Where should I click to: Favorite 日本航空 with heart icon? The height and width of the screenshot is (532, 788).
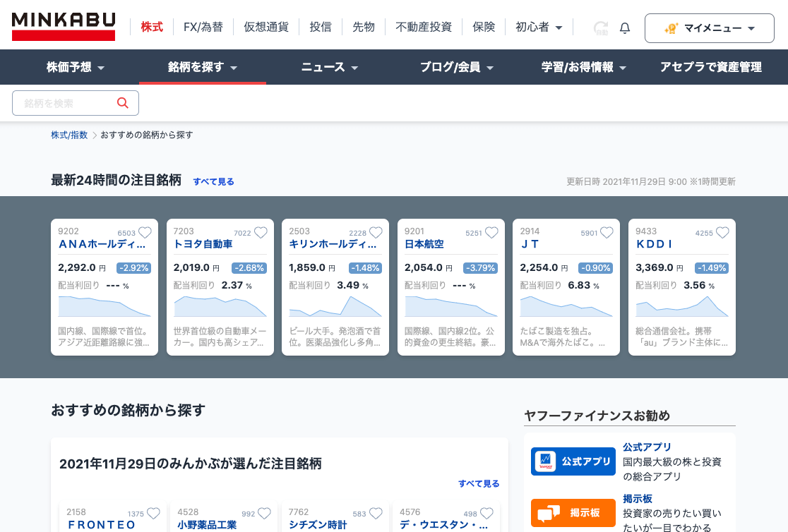pyautogui.click(x=491, y=233)
